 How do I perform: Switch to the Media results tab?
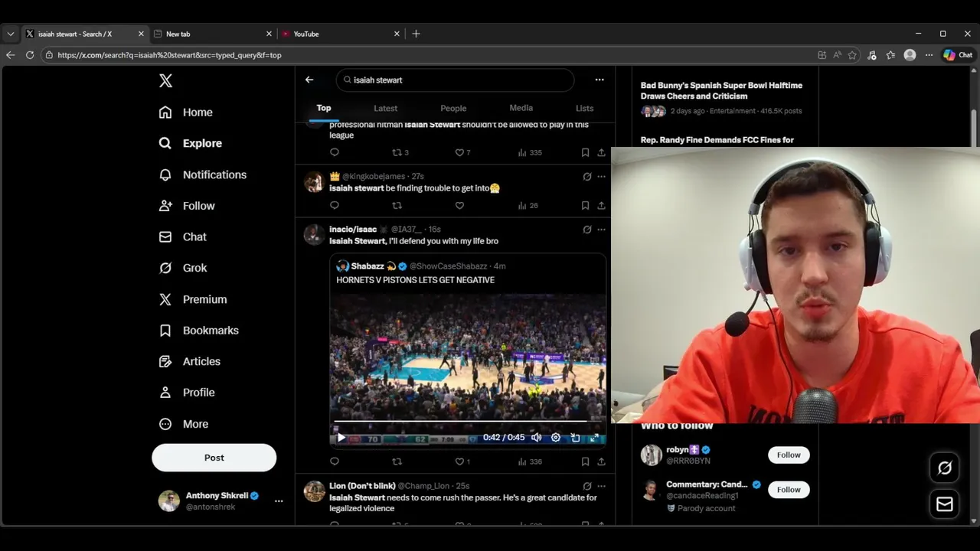click(521, 108)
